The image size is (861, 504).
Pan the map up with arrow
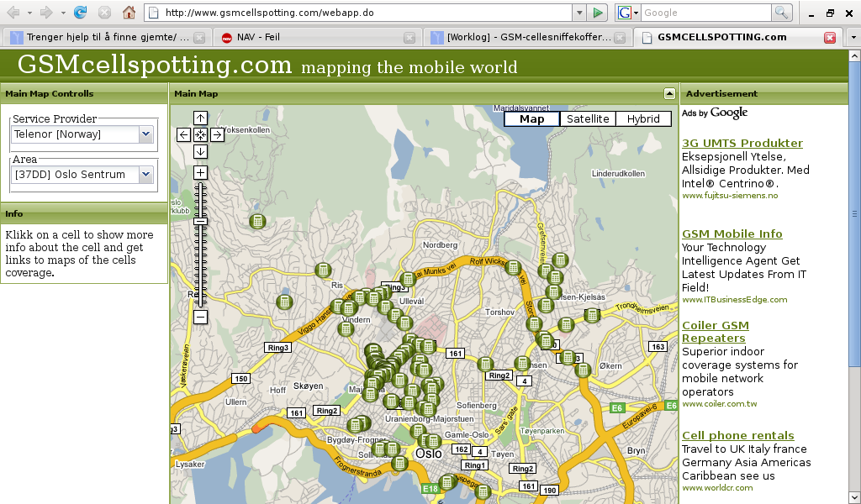pyautogui.click(x=200, y=118)
